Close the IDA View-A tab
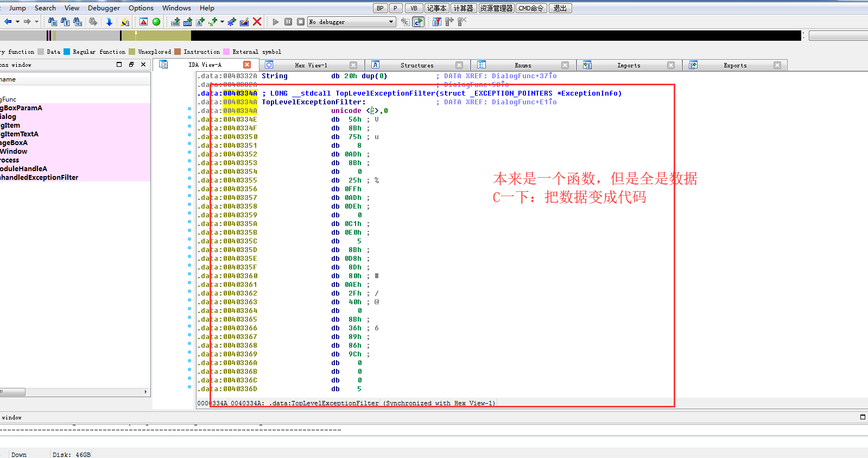Screen dimensions: 868x458 tap(247, 65)
